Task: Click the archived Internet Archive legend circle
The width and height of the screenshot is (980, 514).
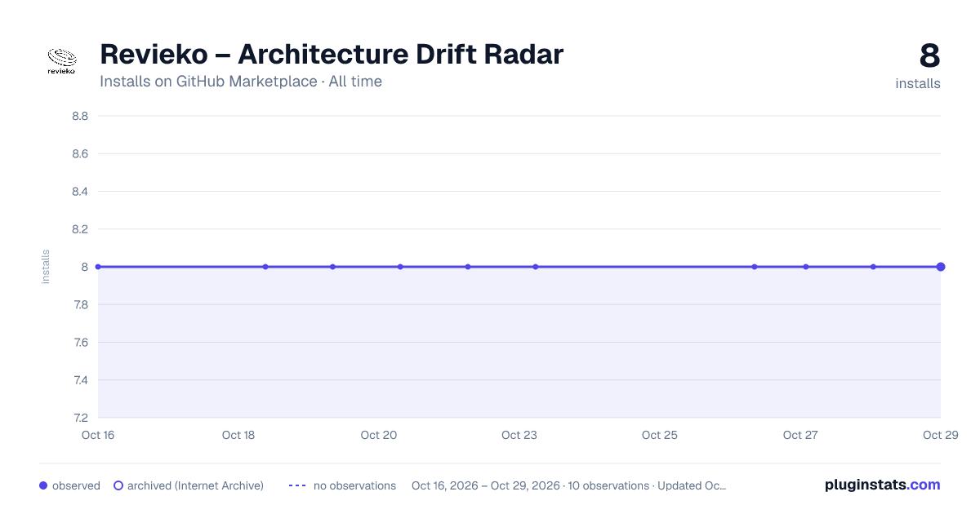Action: click(x=118, y=485)
